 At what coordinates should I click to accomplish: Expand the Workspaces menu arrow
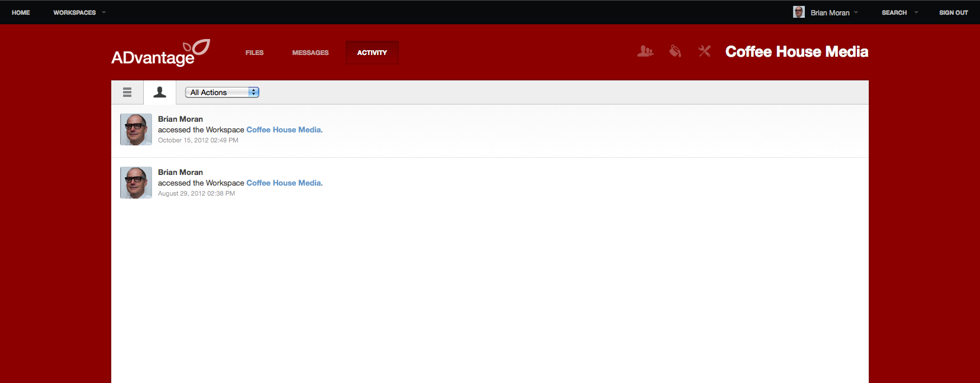(104, 12)
